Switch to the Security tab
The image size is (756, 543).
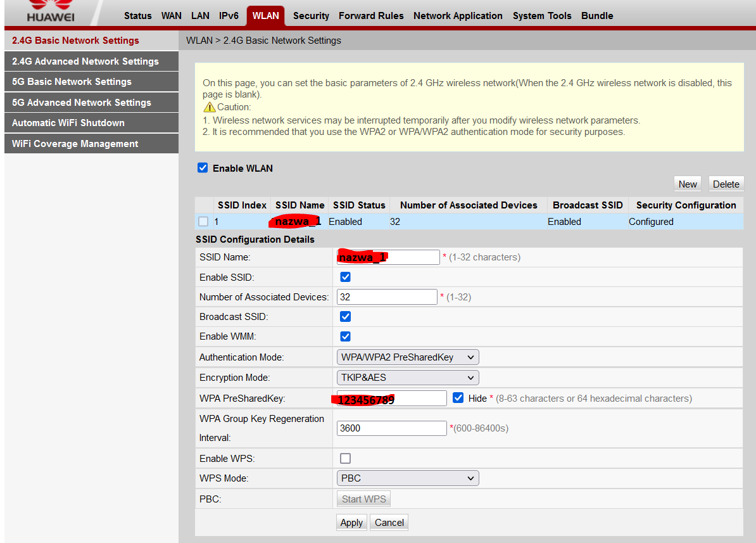click(x=311, y=16)
